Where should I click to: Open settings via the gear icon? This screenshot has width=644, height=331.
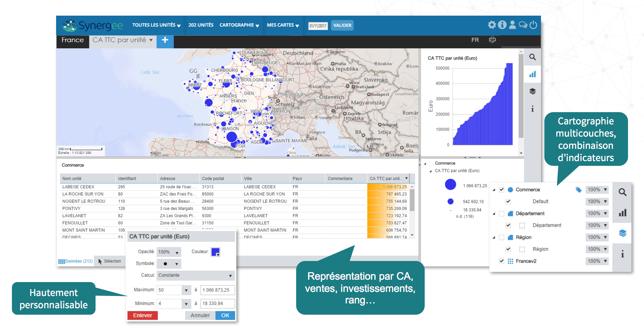click(492, 25)
